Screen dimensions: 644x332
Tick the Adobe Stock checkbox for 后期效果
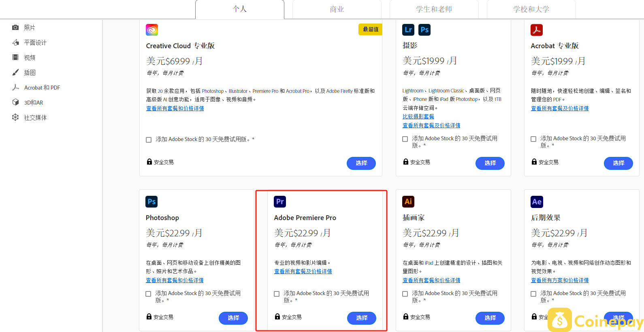pos(533,294)
